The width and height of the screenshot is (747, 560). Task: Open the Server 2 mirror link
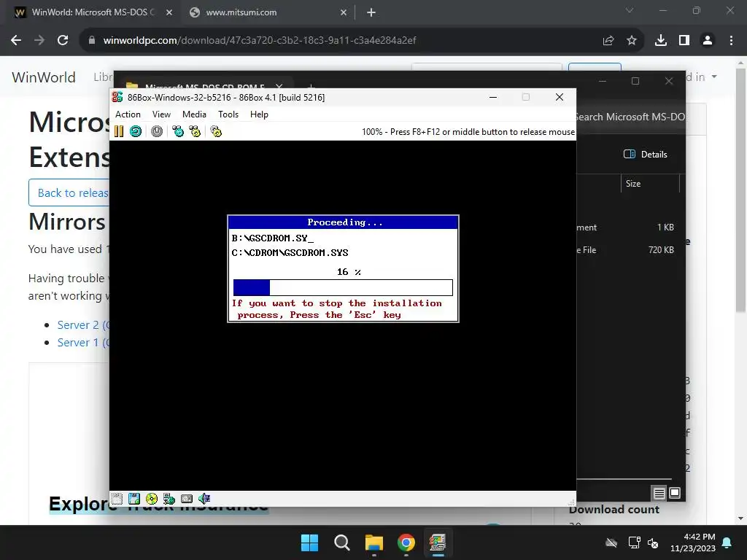click(x=83, y=324)
